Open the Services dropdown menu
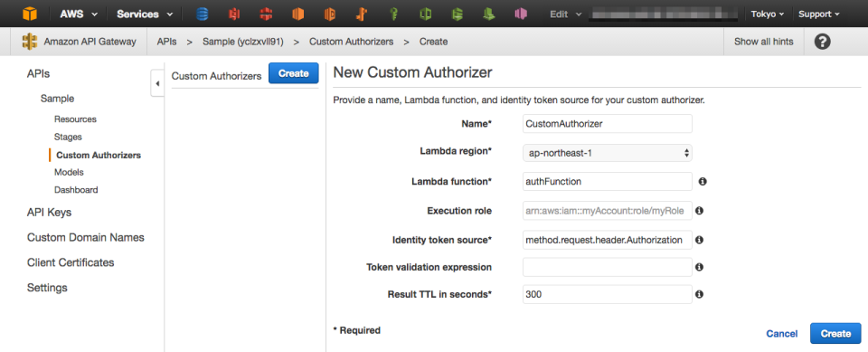The image size is (868, 352). (x=145, y=14)
